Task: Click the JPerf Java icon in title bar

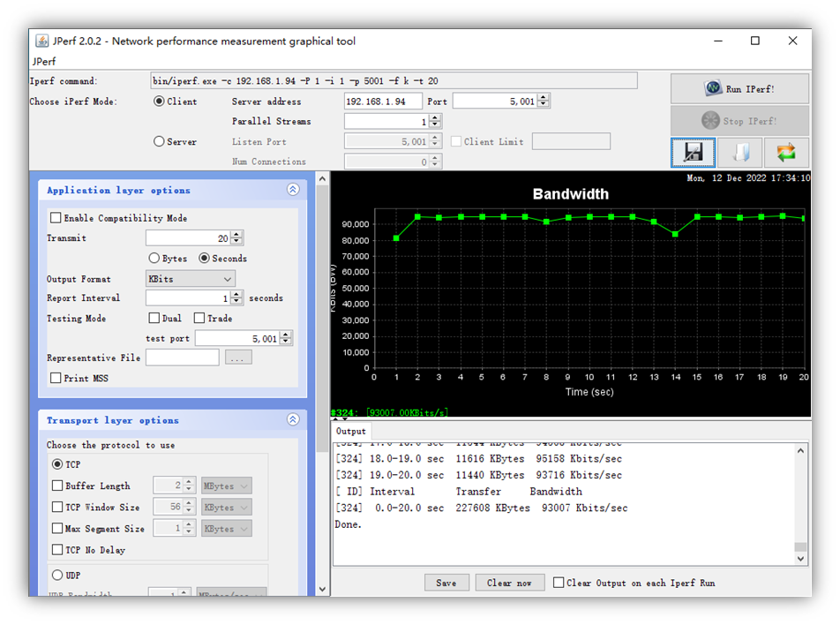Action: click(x=41, y=41)
